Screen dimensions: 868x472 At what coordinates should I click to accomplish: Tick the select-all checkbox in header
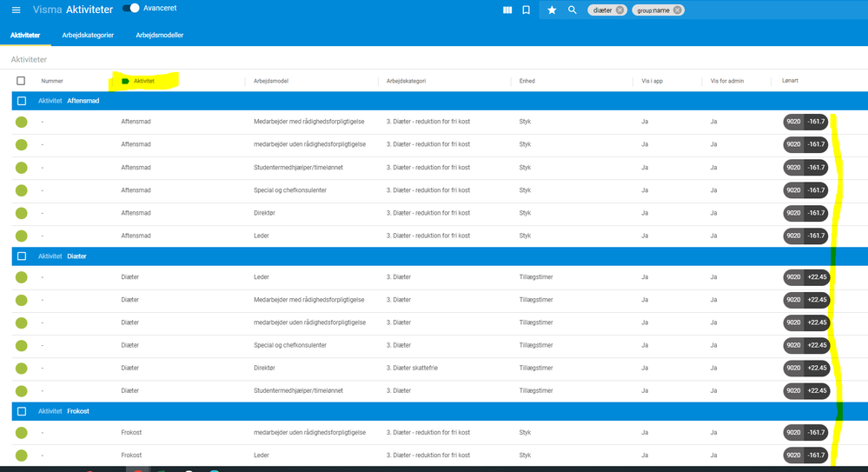(21, 81)
